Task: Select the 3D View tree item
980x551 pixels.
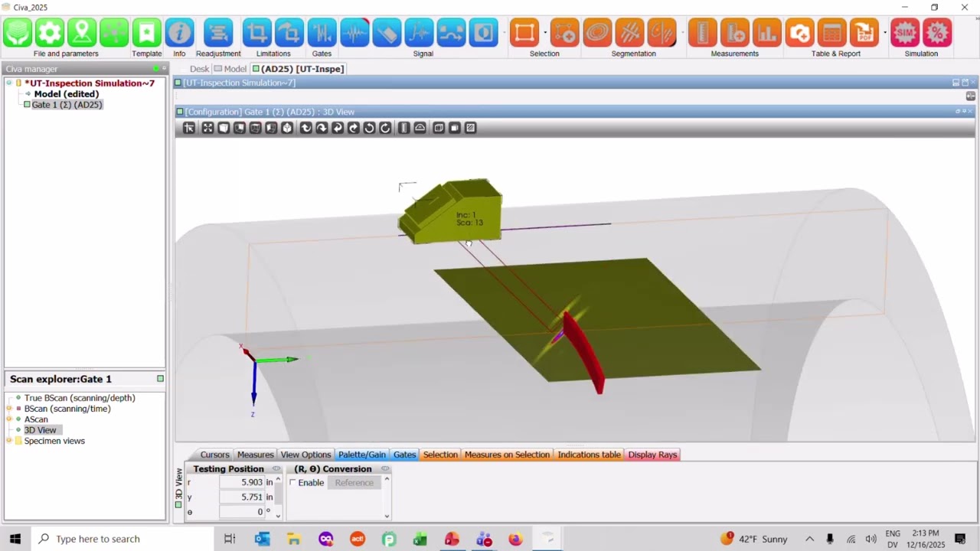Action: tap(40, 430)
